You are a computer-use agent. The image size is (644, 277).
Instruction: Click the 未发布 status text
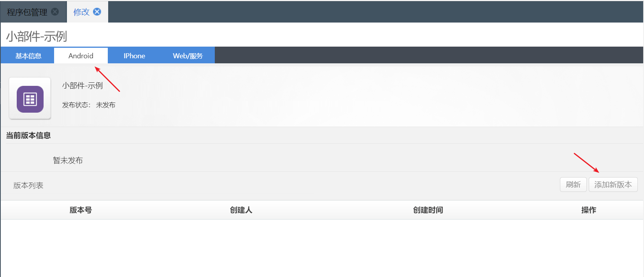pyautogui.click(x=105, y=105)
